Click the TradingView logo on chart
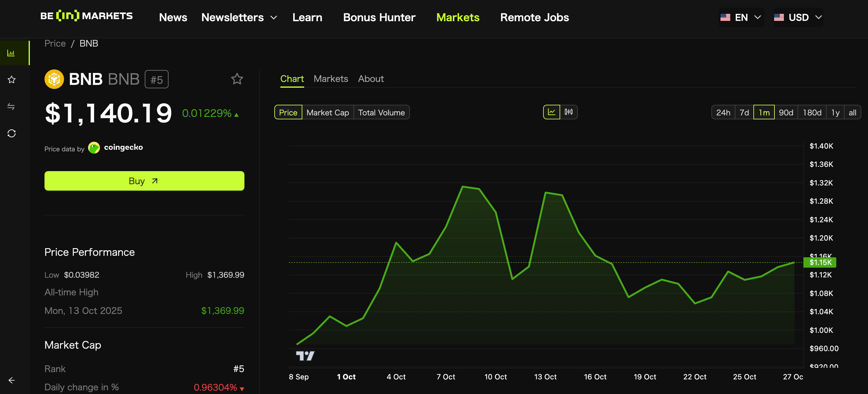This screenshot has width=868, height=394. pyautogui.click(x=305, y=356)
